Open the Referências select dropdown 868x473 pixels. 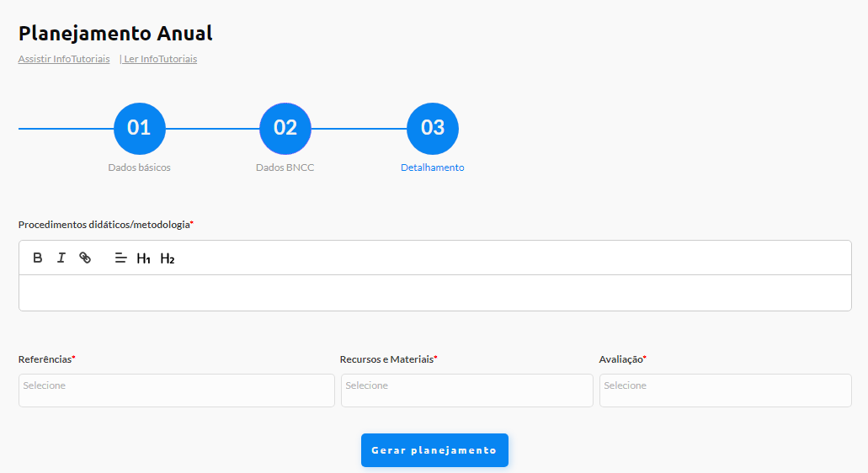tap(177, 391)
